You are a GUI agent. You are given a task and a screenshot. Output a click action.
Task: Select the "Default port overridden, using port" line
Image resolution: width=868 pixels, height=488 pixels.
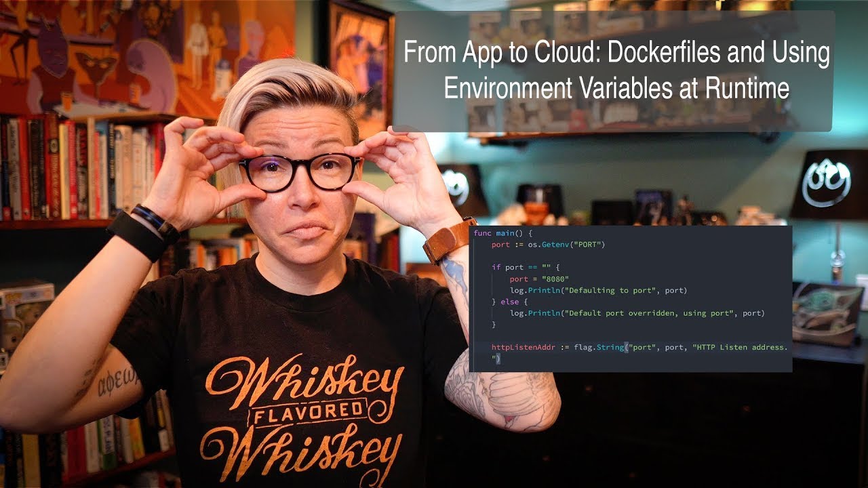[637, 313]
